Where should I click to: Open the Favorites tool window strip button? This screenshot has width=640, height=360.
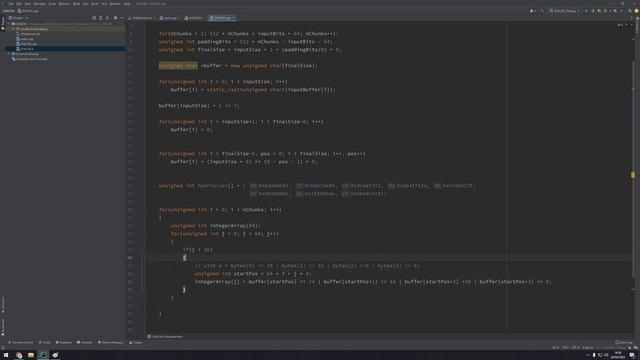pos(2,326)
